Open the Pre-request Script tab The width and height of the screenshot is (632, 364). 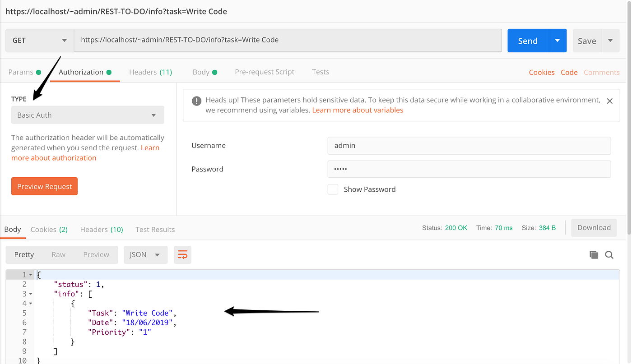265,72
